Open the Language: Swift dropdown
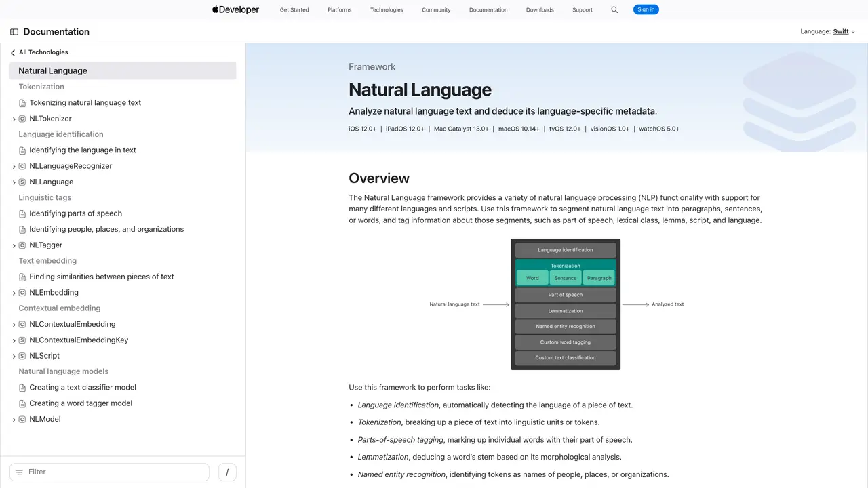 (827, 32)
